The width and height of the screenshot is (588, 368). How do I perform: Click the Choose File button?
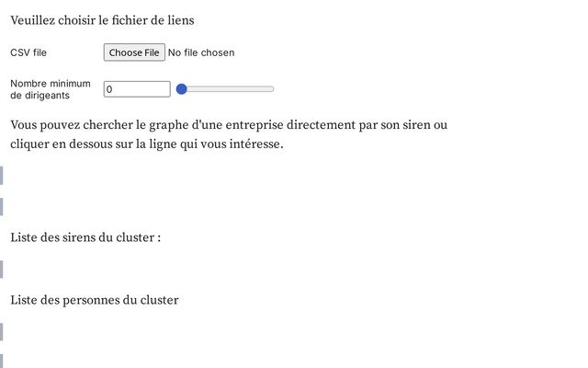click(134, 52)
